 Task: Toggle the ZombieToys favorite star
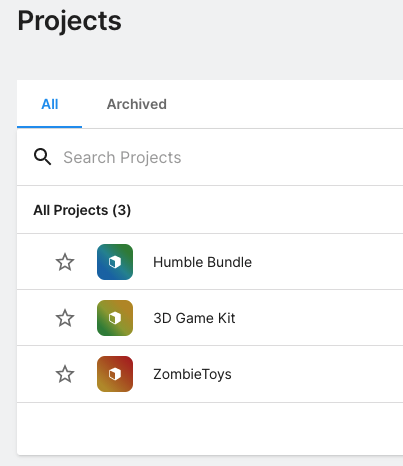pos(65,374)
